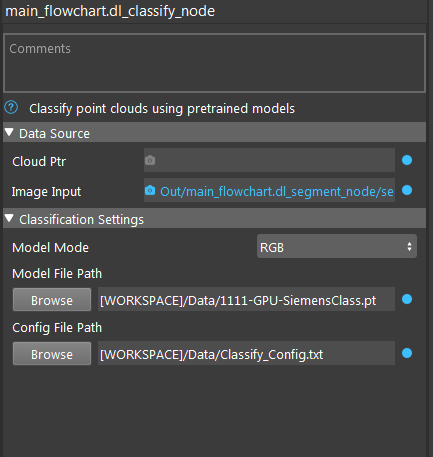Click the Data Source header label
Viewport: 433px width, 457px height.
pos(54,134)
